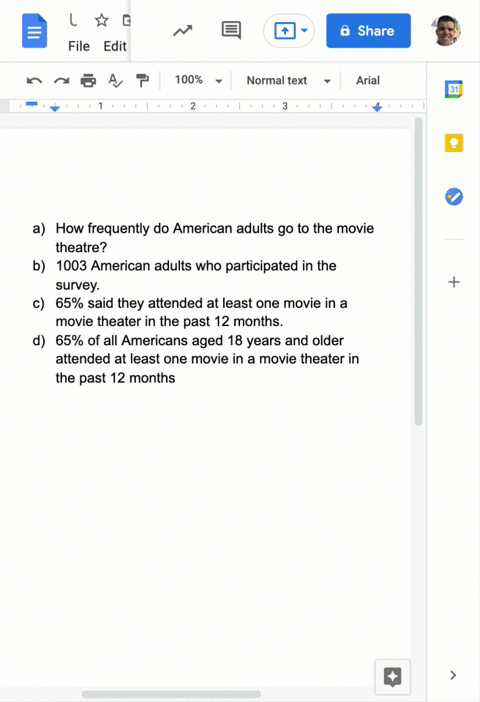Open Google Calendar side panel

coord(454,89)
